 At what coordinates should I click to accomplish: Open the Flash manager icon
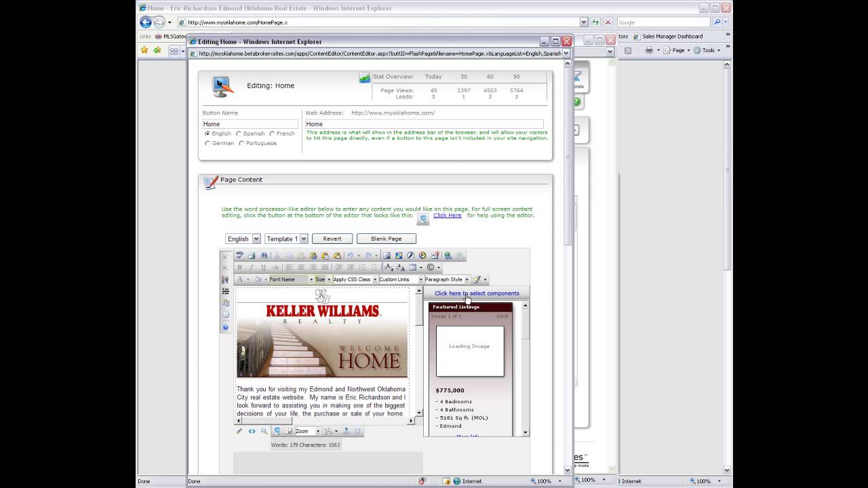(x=410, y=256)
